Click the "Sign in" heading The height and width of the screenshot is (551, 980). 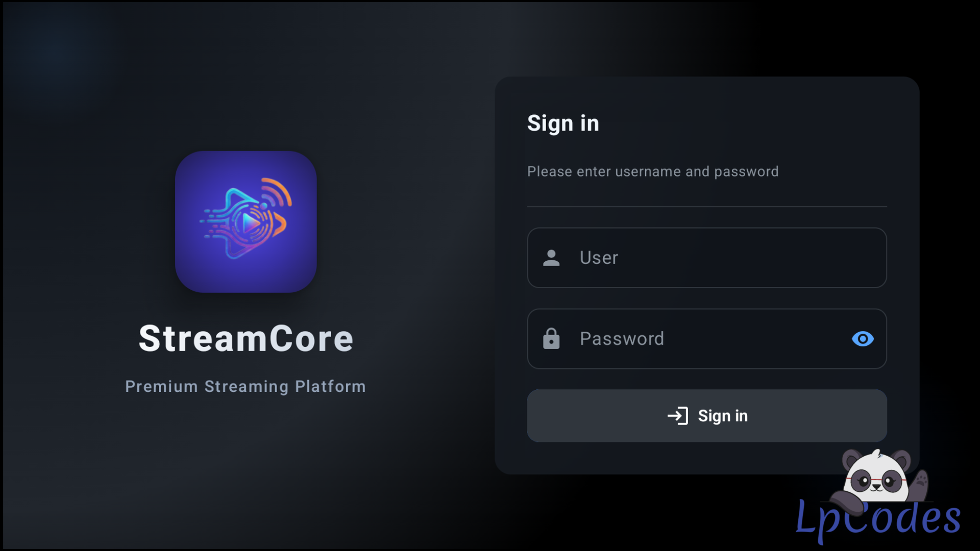pos(563,123)
